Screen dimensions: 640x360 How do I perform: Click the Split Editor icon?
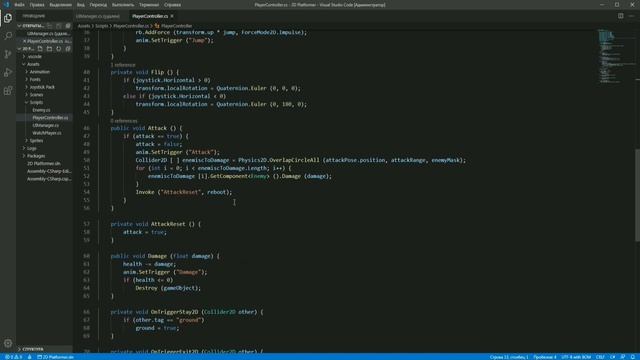[x=620, y=16]
